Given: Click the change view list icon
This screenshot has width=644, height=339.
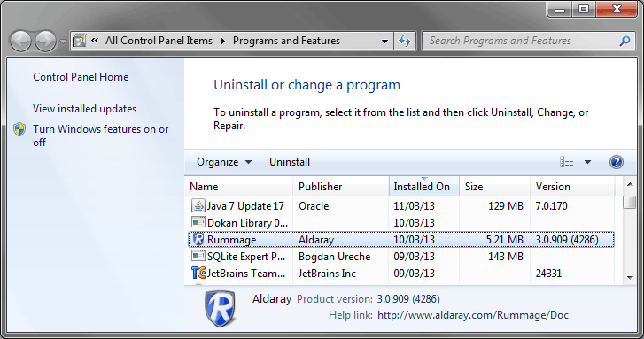Looking at the screenshot, I should (567, 162).
